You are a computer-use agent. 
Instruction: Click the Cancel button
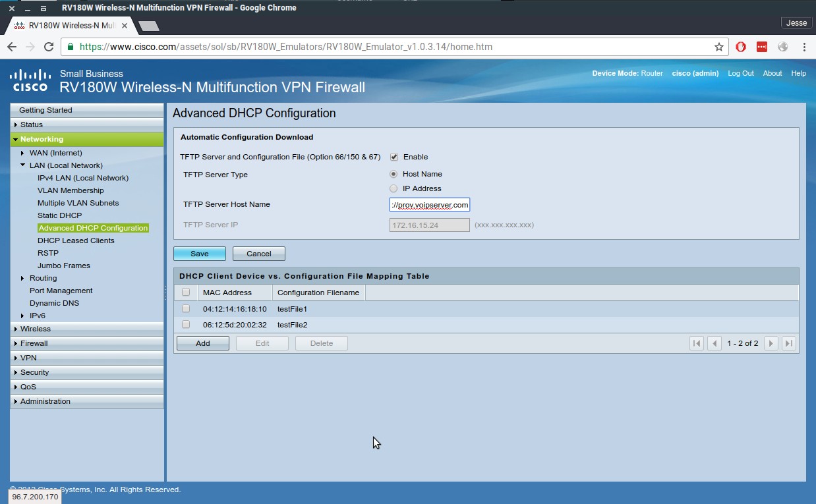tap(259, 254)
